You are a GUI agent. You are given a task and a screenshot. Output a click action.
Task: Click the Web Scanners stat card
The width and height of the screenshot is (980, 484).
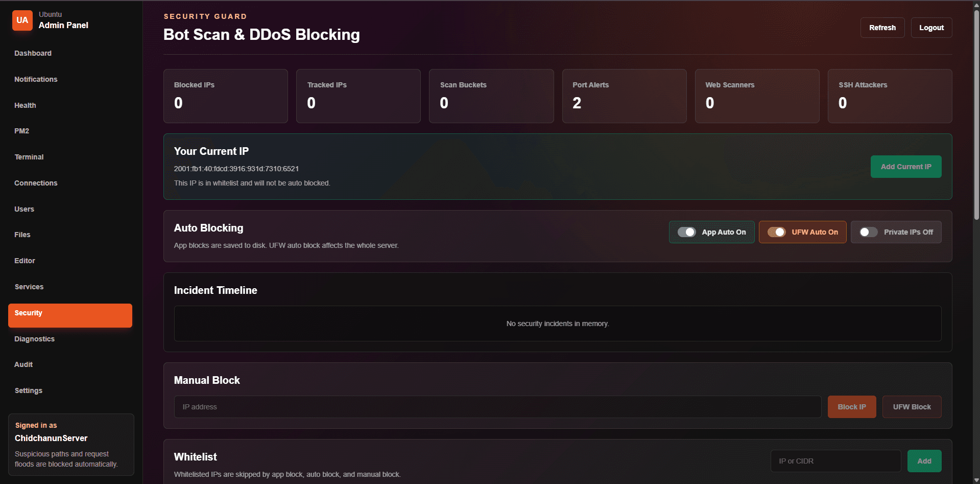click(757, 96)
